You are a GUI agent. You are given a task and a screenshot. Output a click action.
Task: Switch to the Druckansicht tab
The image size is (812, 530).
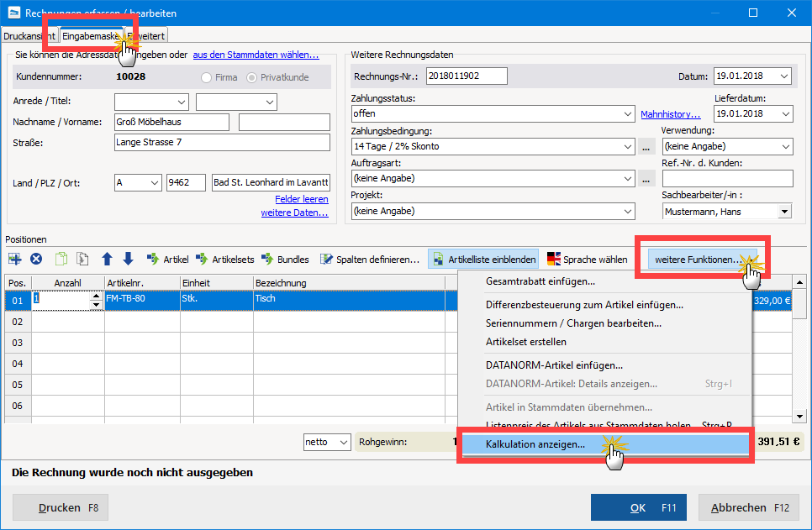tap(29, 36)
